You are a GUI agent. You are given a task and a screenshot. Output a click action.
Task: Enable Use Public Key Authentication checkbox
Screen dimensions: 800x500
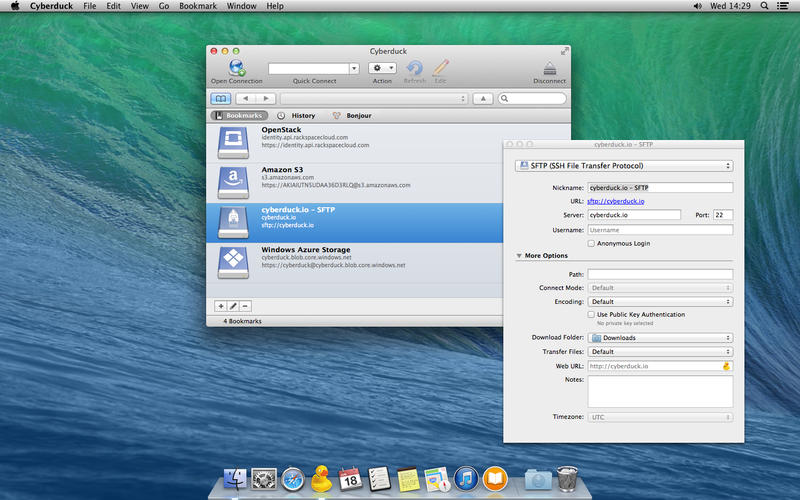(592, 314)
